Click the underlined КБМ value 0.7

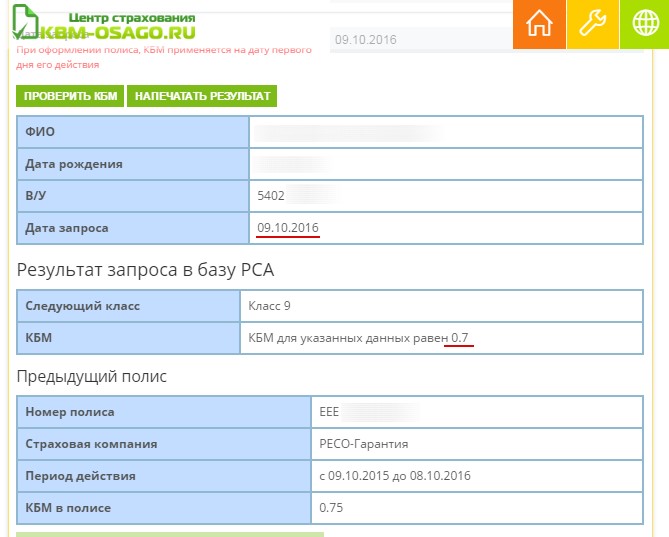460,338
